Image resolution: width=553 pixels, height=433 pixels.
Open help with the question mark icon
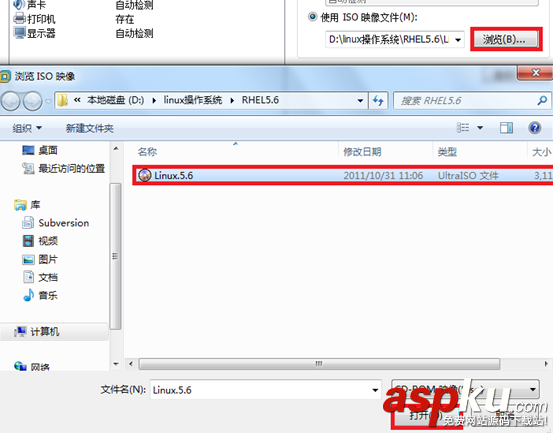[535, 128]
